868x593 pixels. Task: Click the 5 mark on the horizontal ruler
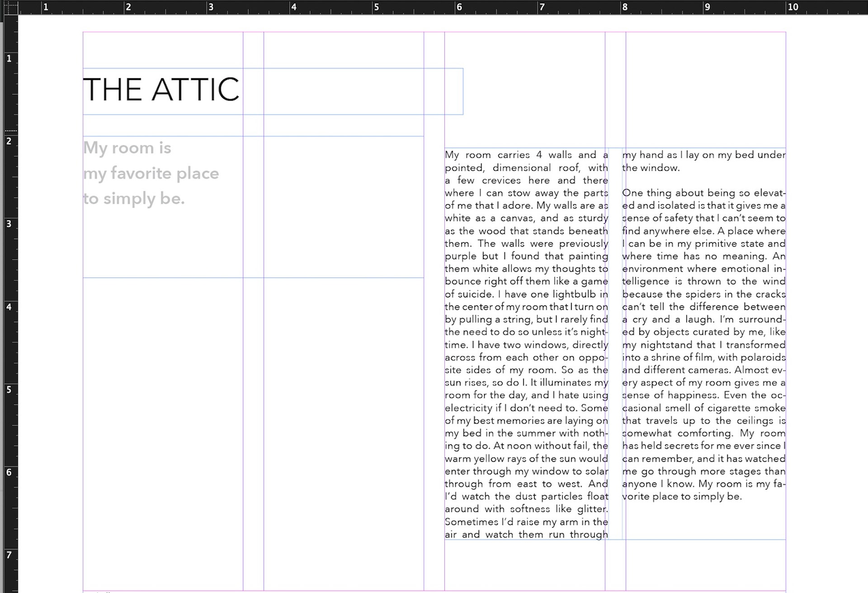click(376, 7)
